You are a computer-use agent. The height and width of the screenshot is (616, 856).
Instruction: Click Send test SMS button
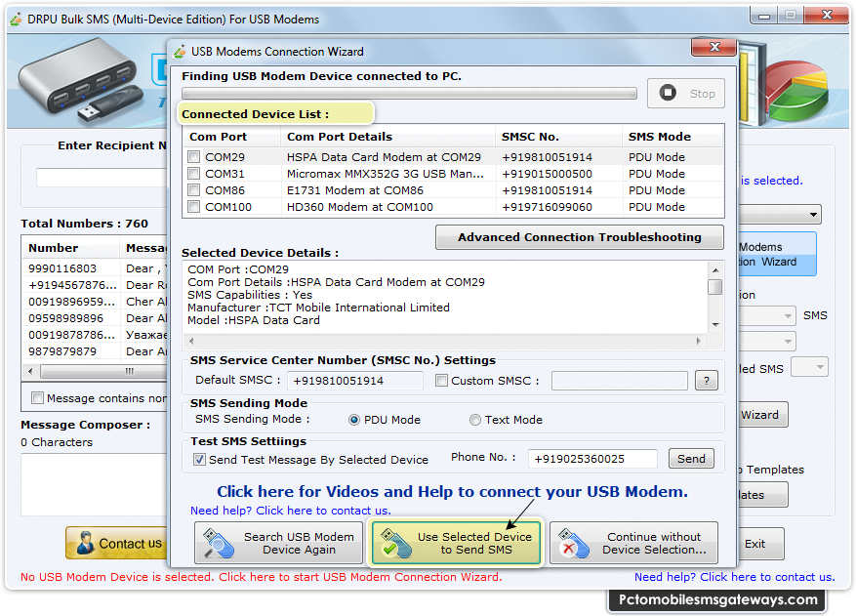tap(691, 459)
